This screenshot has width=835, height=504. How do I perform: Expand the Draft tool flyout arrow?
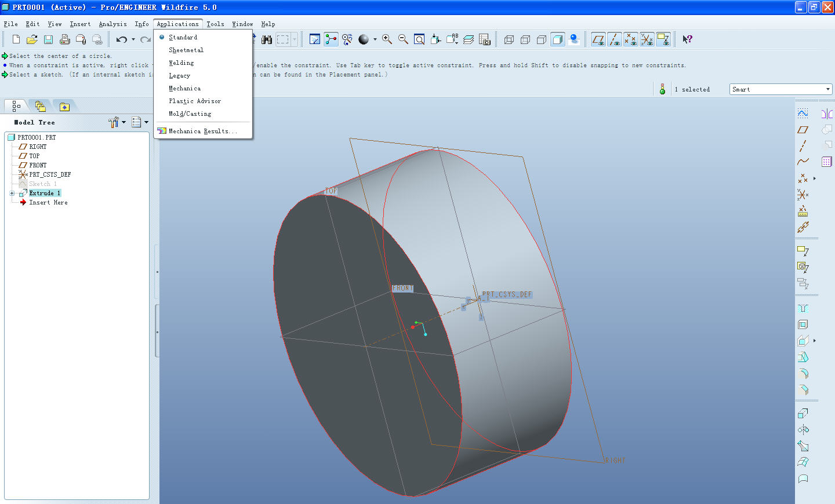(x=815, y=341)
